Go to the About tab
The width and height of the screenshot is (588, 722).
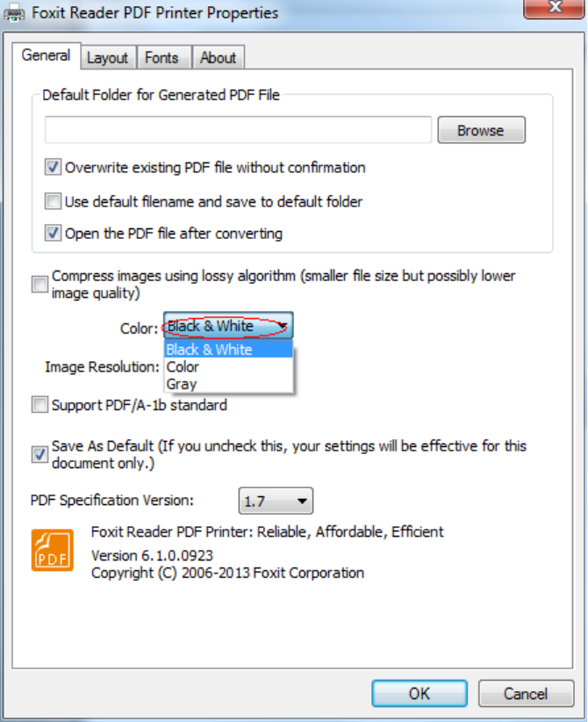pos(218,58)
